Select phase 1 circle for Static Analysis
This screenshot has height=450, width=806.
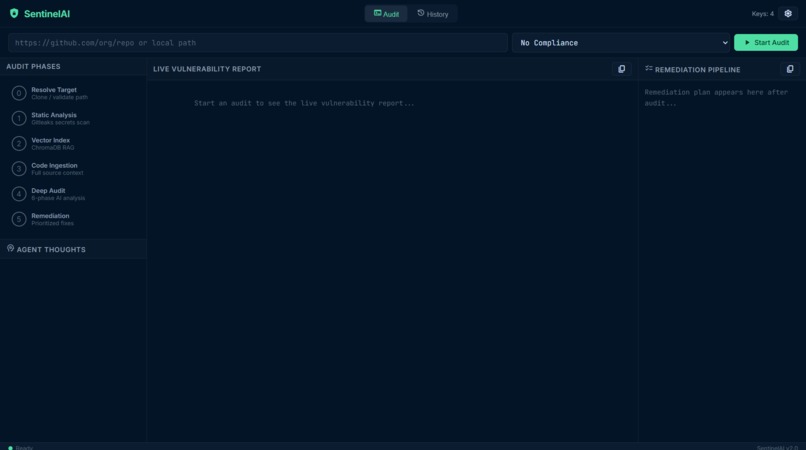(x=19, y=118)
